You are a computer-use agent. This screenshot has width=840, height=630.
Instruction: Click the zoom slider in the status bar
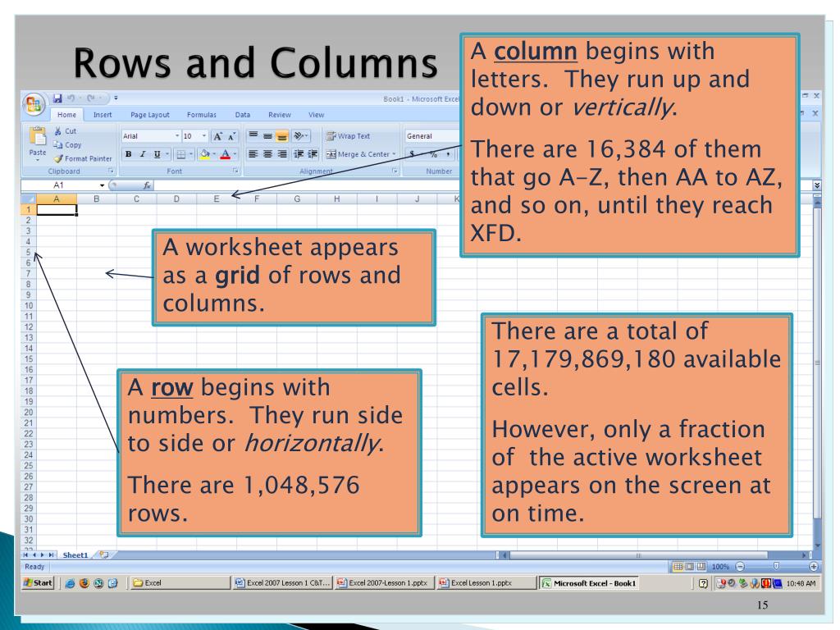coord(776,566)
